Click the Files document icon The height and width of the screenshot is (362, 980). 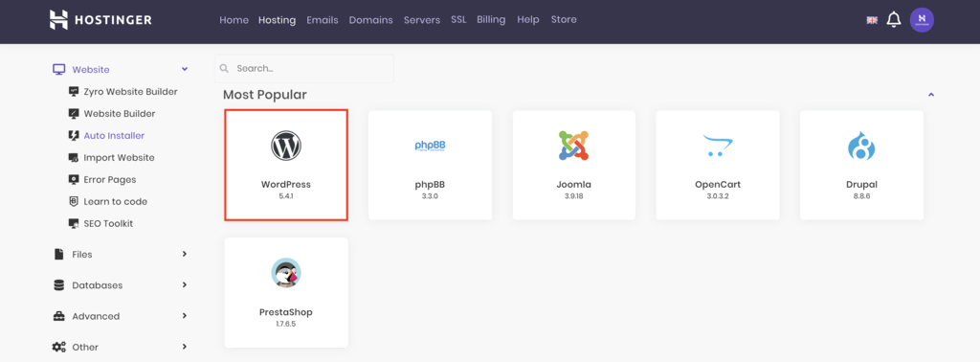[x=58, y=255]
